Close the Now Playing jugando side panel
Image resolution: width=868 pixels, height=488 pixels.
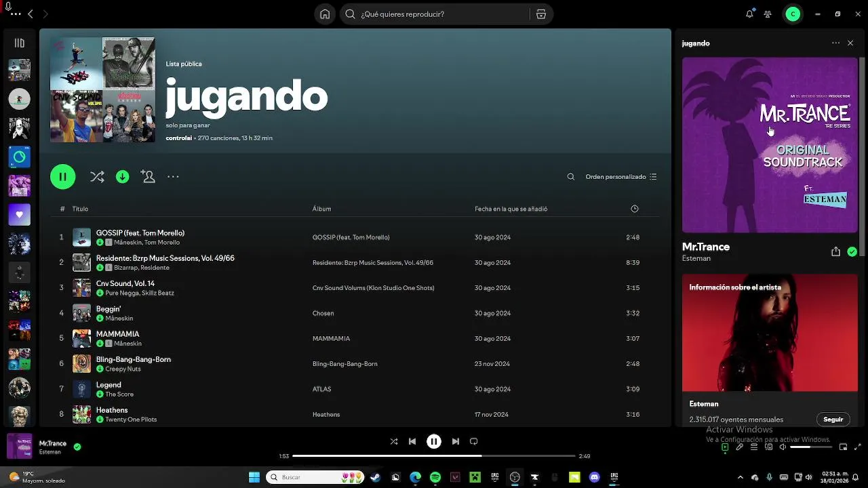(850, 43)
